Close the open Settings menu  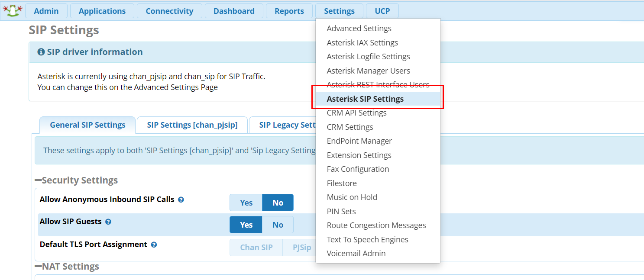click(339, 11)
